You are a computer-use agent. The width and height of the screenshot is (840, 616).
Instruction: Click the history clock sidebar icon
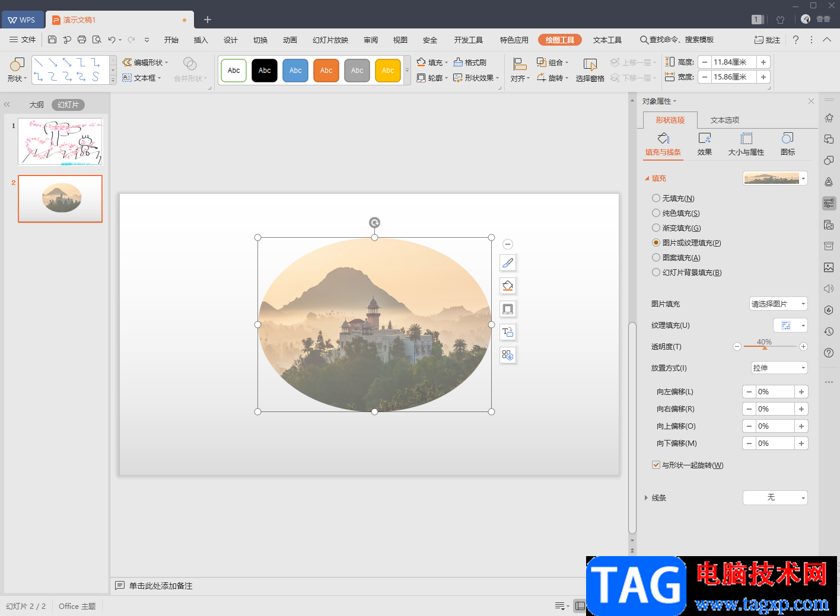[829, 331]
